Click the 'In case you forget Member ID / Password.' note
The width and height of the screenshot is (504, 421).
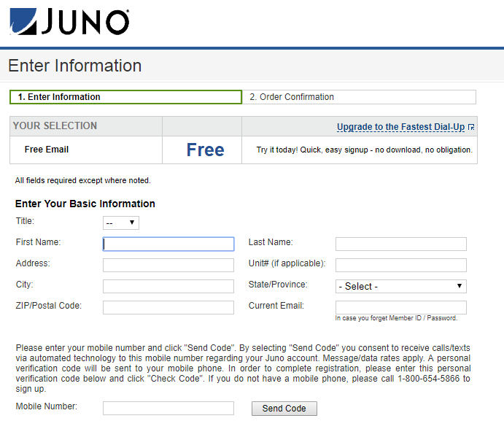[x=396, y=318]
